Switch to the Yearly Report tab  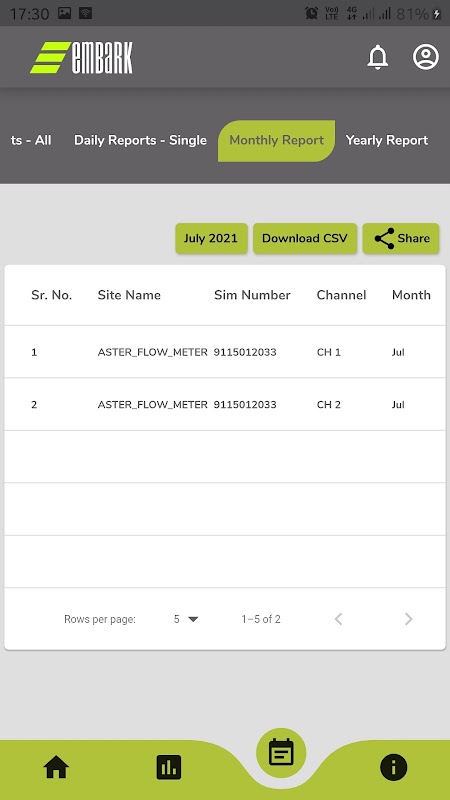(x=387, y=140)
